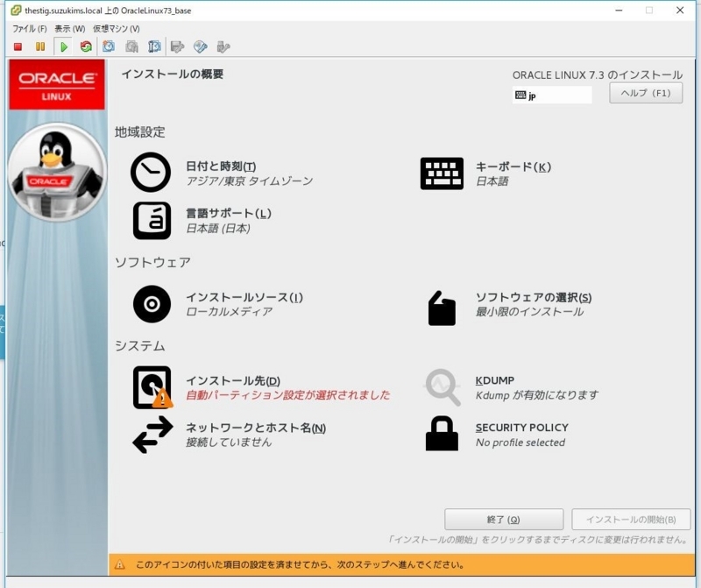Open キーボード settings keyboard icon
Viewport: 701px width, 588px height.
point(442,174)
